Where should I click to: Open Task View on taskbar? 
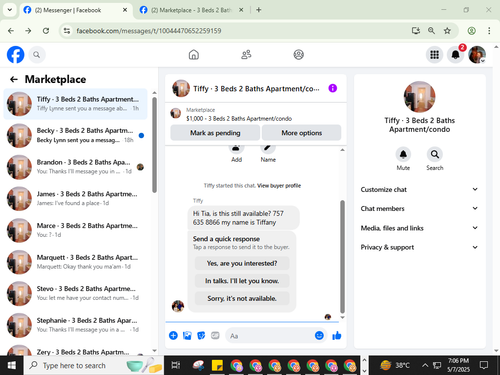(176, 365)
